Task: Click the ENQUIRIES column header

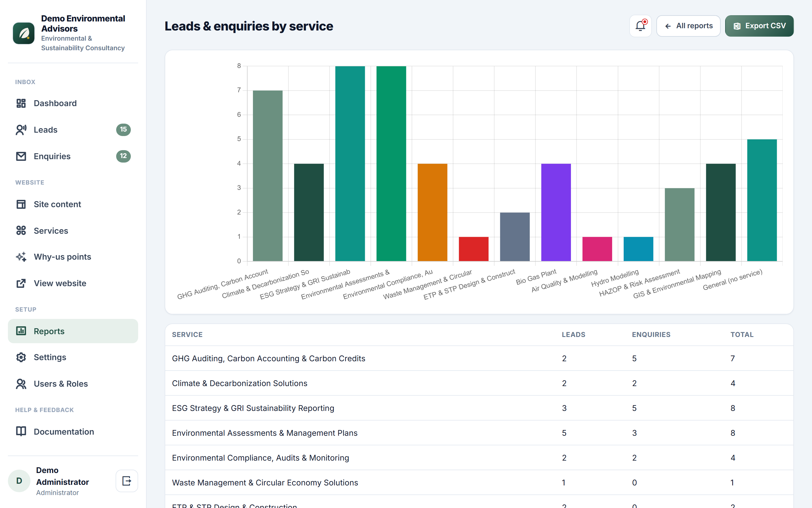Action: coord(651,335)
